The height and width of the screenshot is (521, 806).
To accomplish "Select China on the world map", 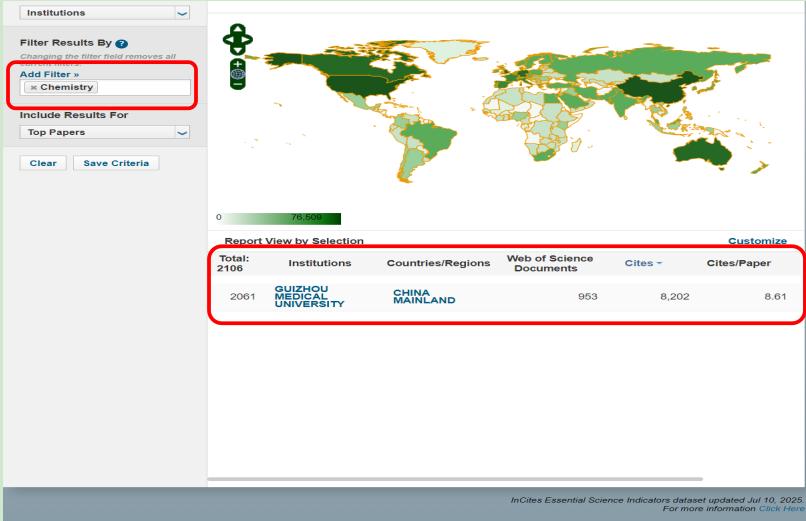I will pos(655,90).
